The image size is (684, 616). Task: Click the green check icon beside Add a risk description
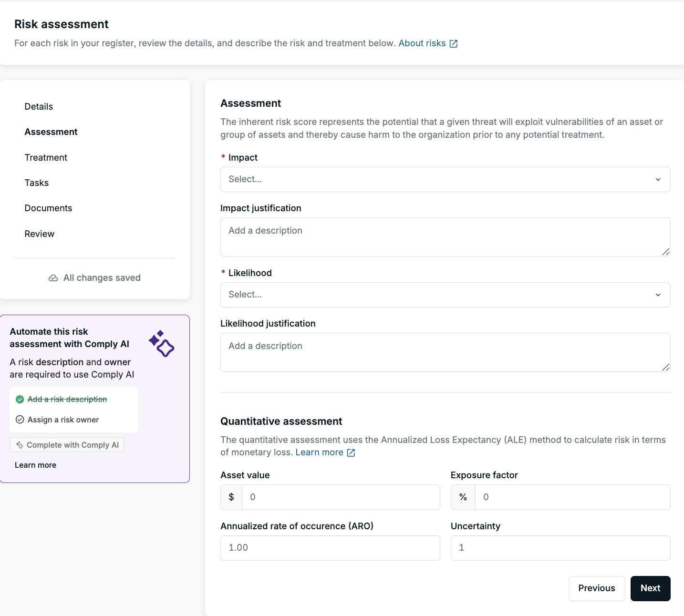pos(20,400)
